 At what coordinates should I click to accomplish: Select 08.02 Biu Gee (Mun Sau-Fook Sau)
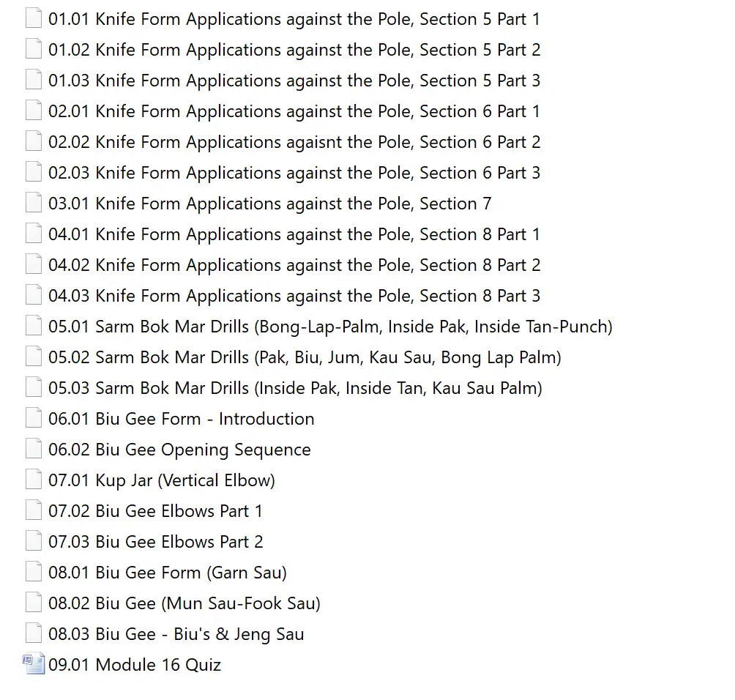[x=184, y=603]
